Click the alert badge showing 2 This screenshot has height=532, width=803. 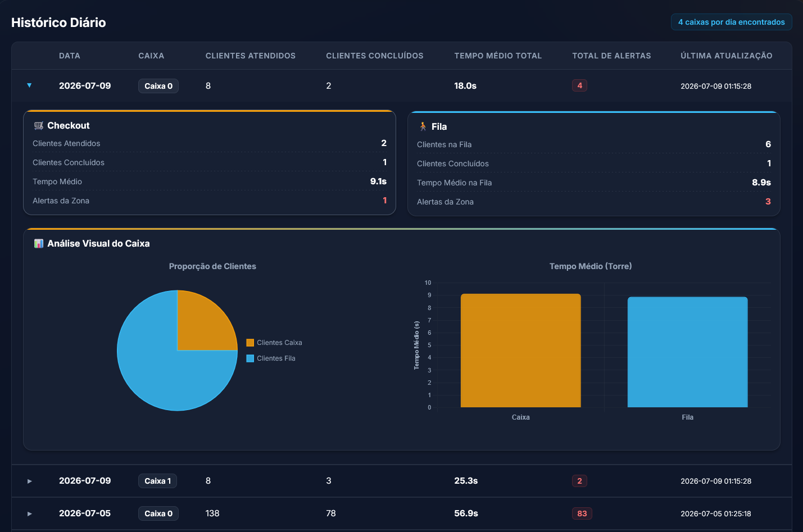(579, 481)
